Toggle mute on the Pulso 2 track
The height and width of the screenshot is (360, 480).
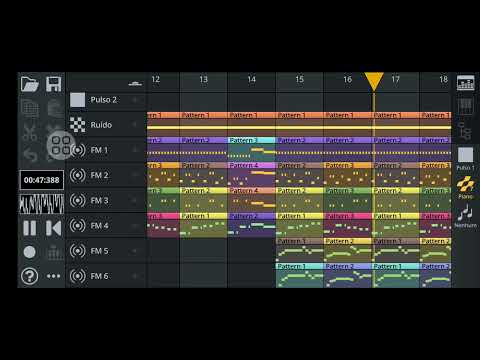(x=135, y=100)
